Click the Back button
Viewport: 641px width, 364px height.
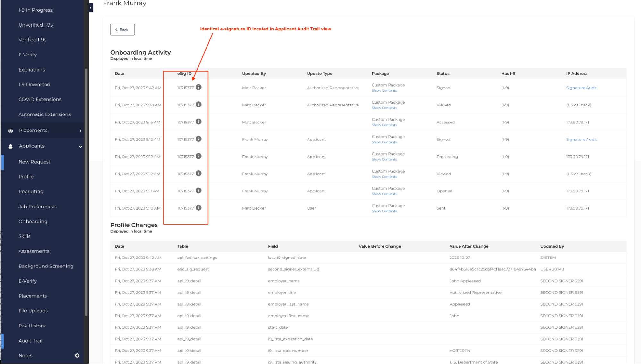click(122, 30)
